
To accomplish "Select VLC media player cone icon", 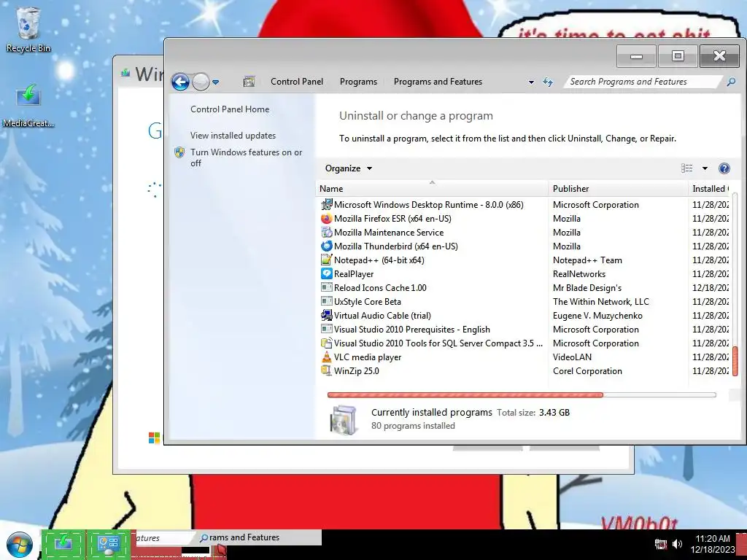I will 326,357.
